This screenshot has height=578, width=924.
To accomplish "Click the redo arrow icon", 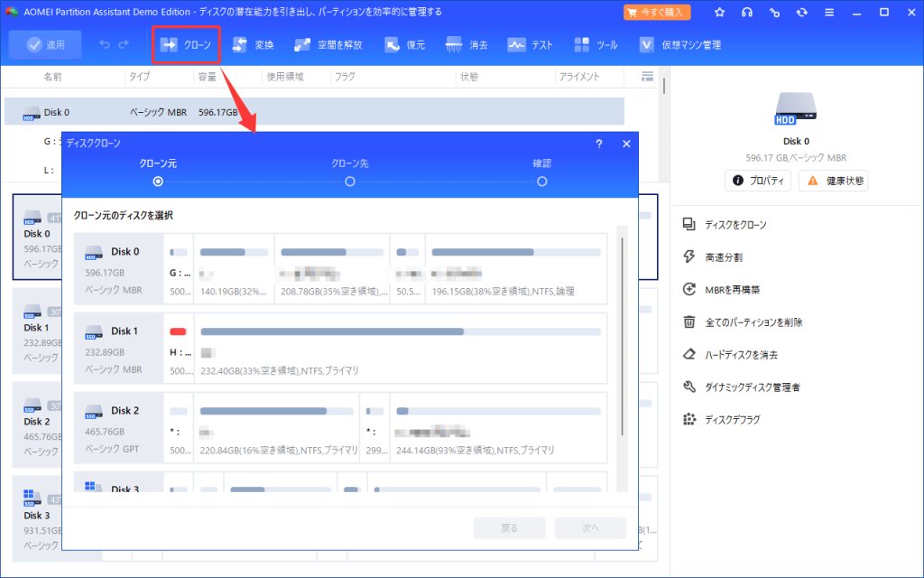I will [124, 44].
